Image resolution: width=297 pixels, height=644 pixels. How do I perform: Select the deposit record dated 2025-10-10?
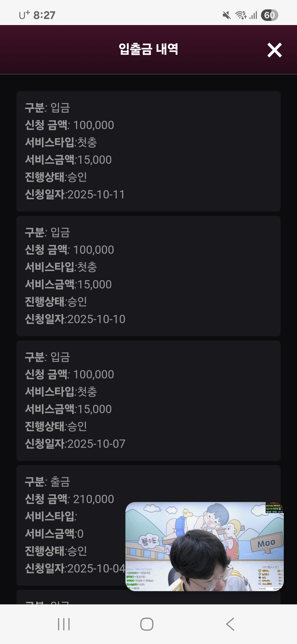pos(148,276)
